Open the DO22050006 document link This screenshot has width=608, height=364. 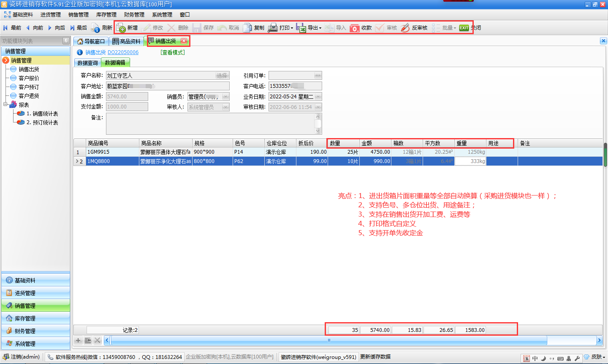123,52
